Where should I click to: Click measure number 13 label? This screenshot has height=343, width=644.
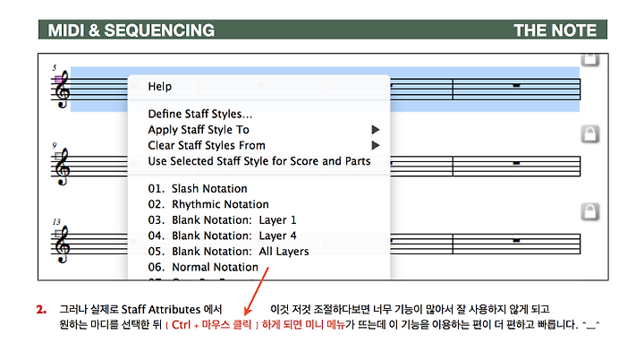tap(56, 222)
